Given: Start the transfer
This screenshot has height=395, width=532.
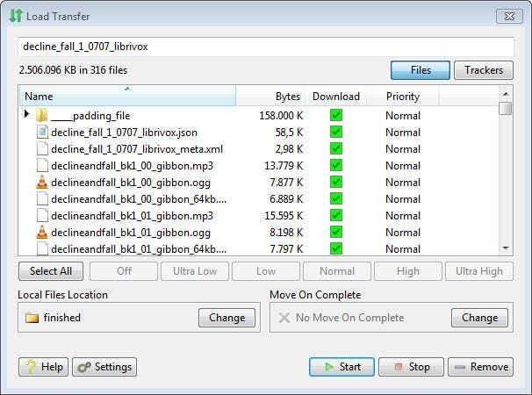Looking at the screenshot, I should (342, 367).
